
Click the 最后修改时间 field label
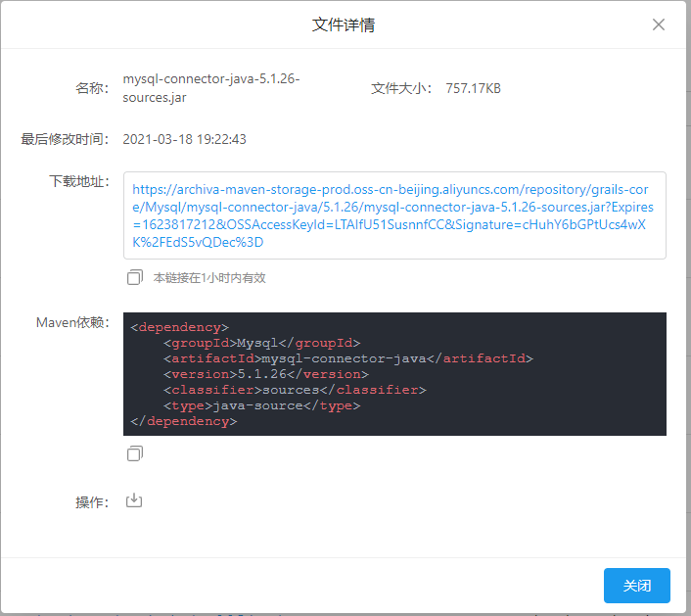[x=64, y=139]
